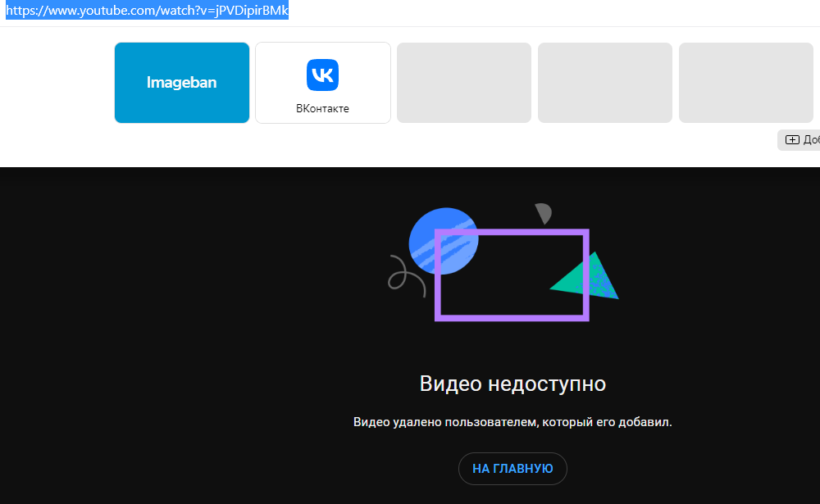Click the gray squiggle graphic
820x504 pixels.
point(405,275)
